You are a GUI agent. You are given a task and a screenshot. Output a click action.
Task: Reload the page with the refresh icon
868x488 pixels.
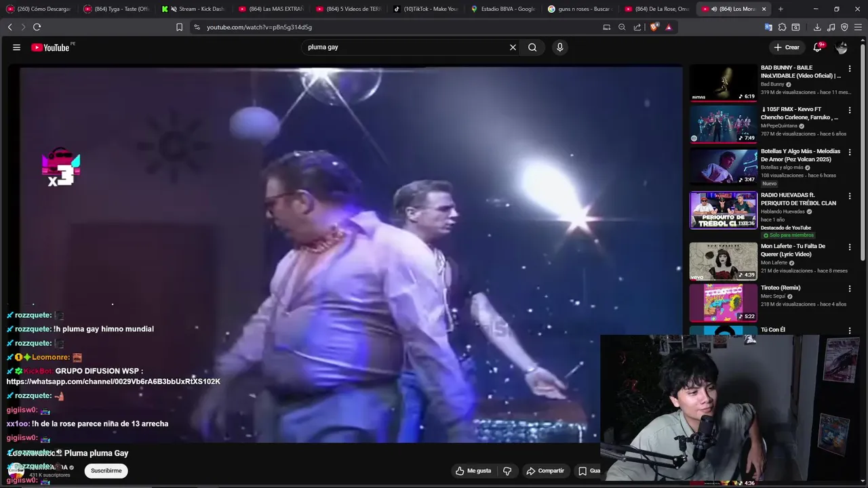[x=37, y=27]
